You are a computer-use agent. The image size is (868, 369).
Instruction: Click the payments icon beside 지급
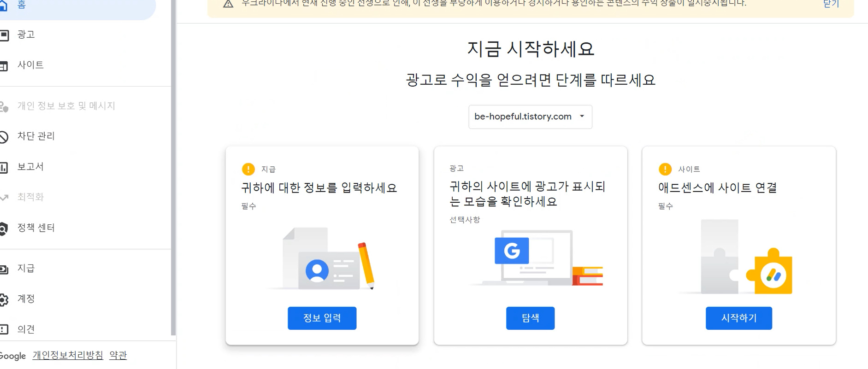4,269
